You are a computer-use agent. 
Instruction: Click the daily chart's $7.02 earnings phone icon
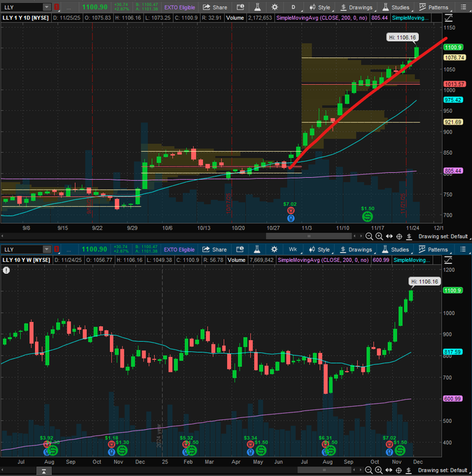(291, 211)
